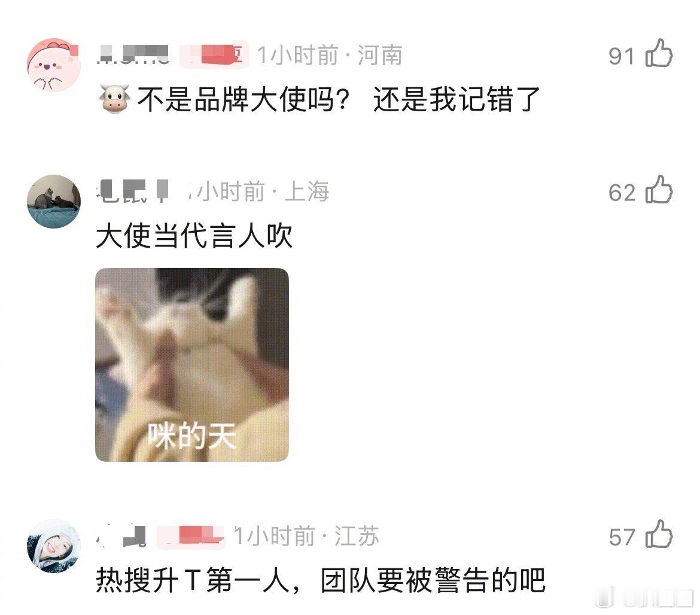Open the blurred red fan badge of first commenter
The image size is (700, 615).
point(214,56)
